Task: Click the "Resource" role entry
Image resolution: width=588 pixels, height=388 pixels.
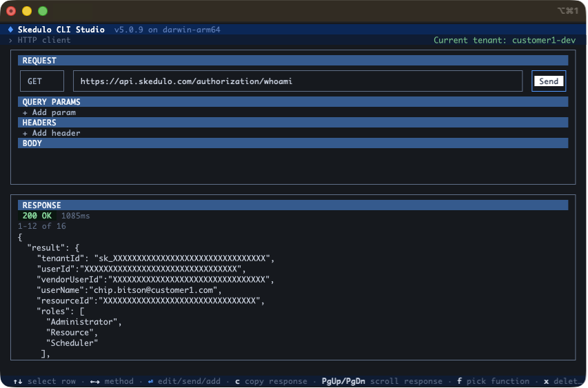Action: (x=72, y=332)
